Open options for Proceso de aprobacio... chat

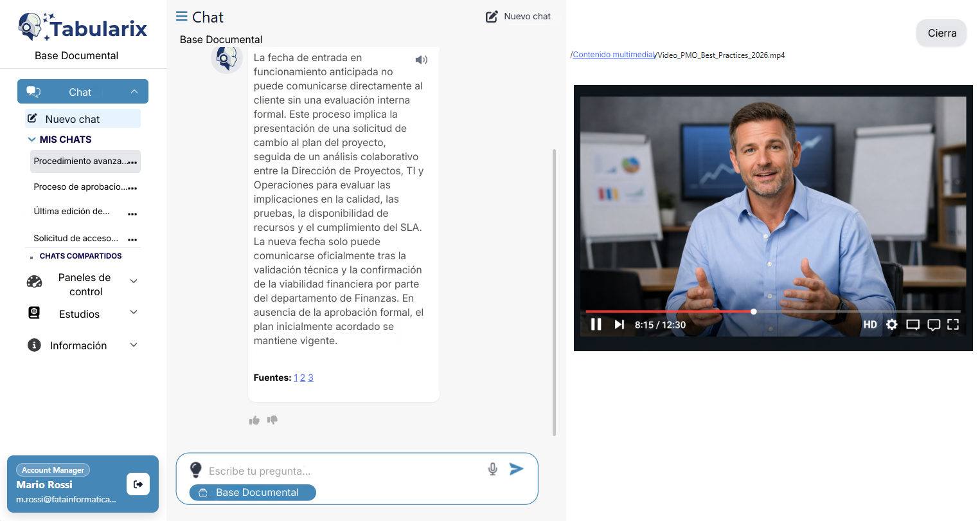[132, 188]
